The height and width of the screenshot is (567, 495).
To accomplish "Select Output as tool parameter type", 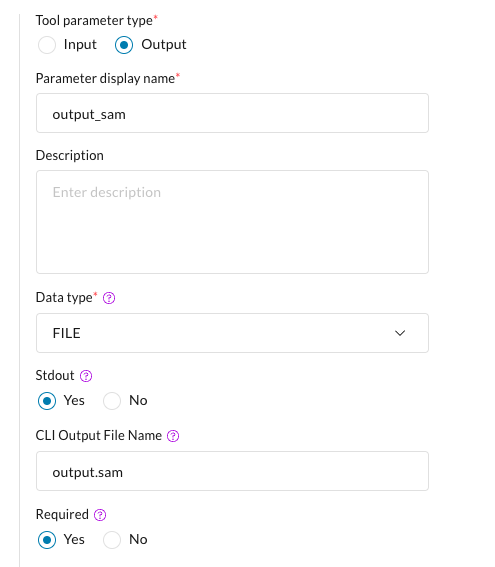I will [x=124, y=45].
